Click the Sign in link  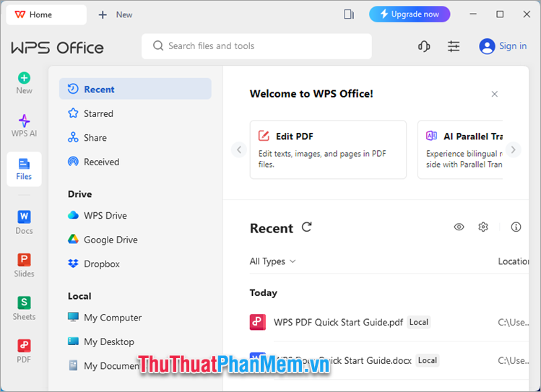click(x=513, y=46)
